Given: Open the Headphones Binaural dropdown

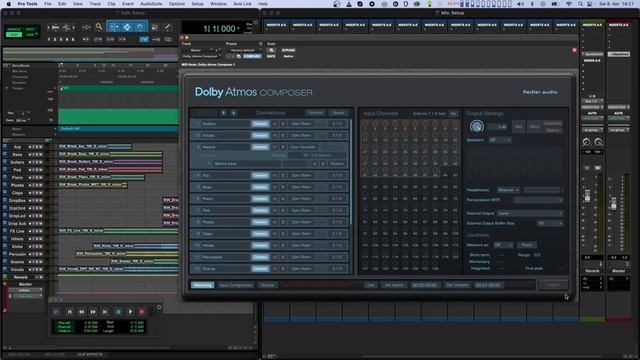Looking at the screenshot, I should (508, 190).
